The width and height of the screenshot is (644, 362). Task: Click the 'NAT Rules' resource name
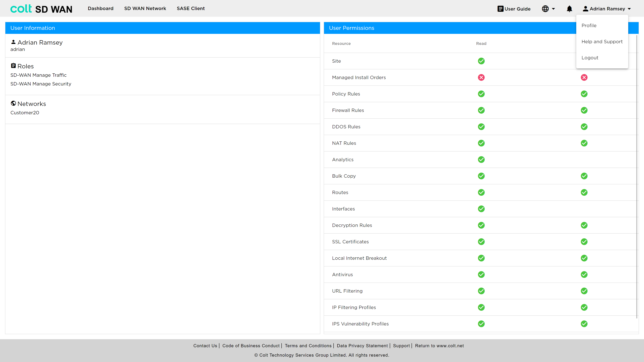click(x=344, y=143)
